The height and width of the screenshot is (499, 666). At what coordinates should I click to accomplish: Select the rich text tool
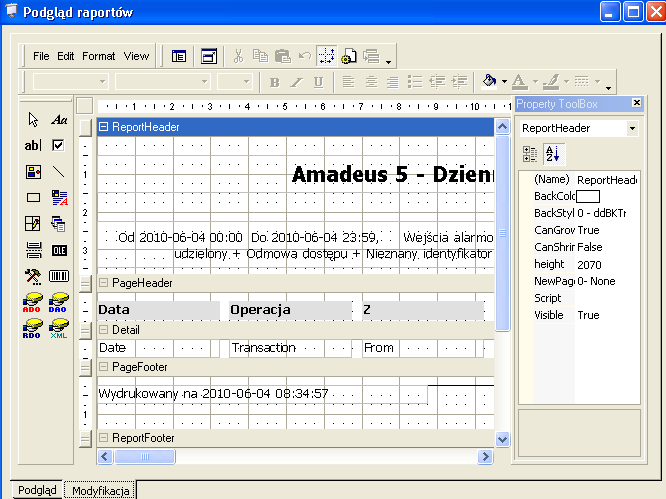pos(59,198)
